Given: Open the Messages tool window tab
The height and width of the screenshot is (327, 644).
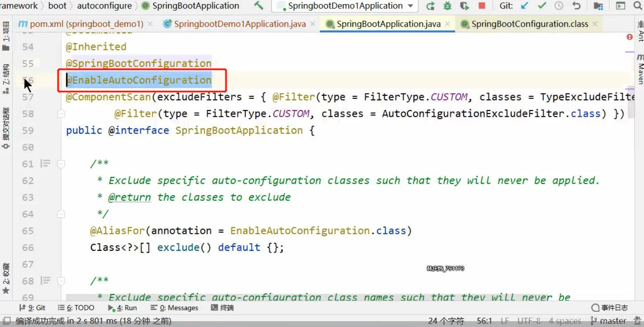Looking at the screenshot, I should pyautogui.click(x=174, y=308).
